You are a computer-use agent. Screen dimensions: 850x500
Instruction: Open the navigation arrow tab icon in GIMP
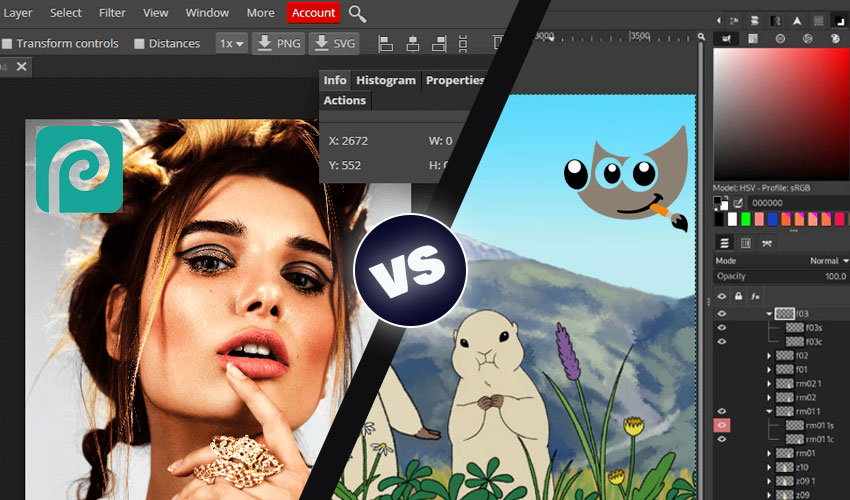point(797,21)
